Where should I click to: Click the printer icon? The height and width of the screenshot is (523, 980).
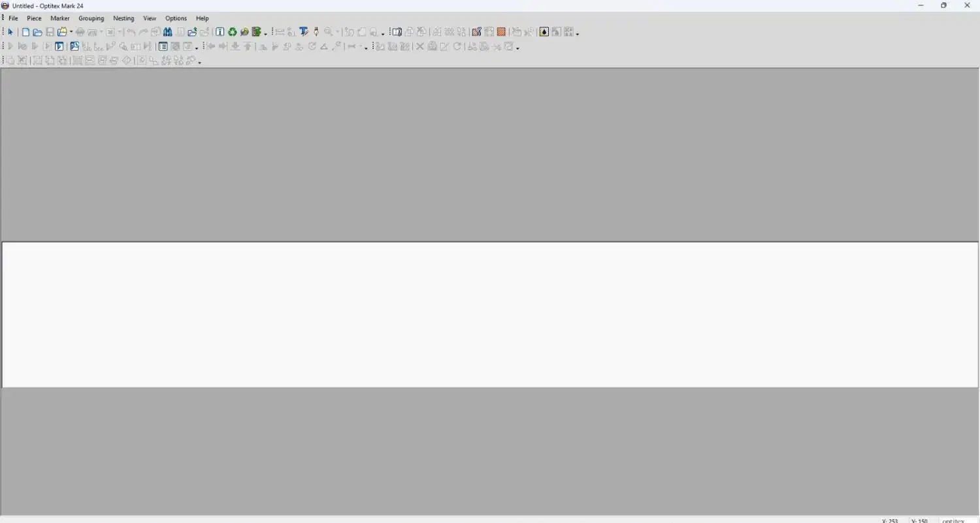pyautogui.click(x=80, y=32)
